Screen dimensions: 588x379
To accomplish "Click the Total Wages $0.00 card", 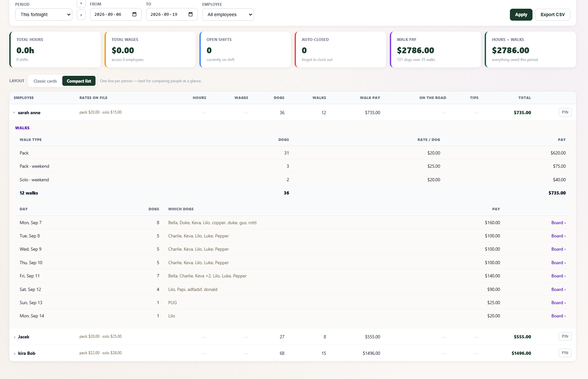I will click(150, 49).
